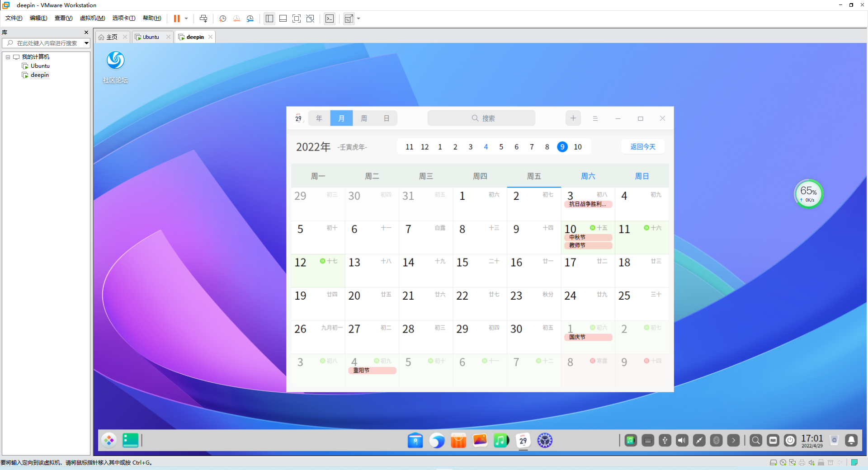Open the deepin launcher icon in dock
868x470 pixels.
point(109,440)
